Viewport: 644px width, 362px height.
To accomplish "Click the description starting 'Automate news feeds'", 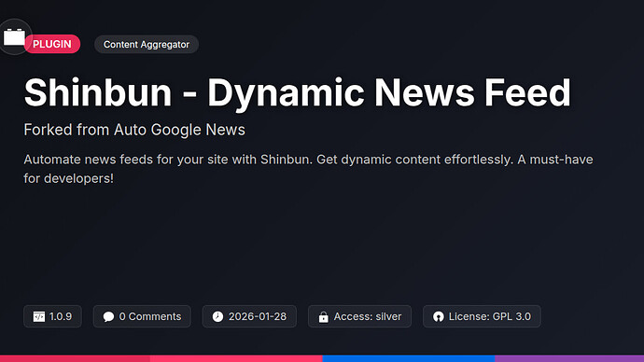I will tap(308, 169).
